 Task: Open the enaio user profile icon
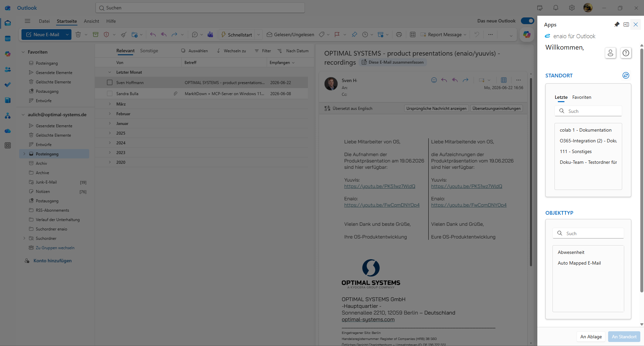(x=610, y=53)
